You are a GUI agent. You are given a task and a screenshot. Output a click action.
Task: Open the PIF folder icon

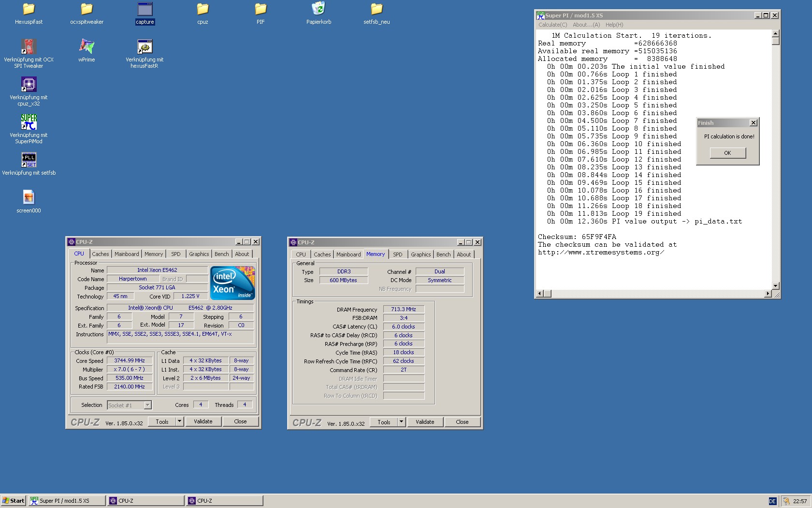(261, 10)
